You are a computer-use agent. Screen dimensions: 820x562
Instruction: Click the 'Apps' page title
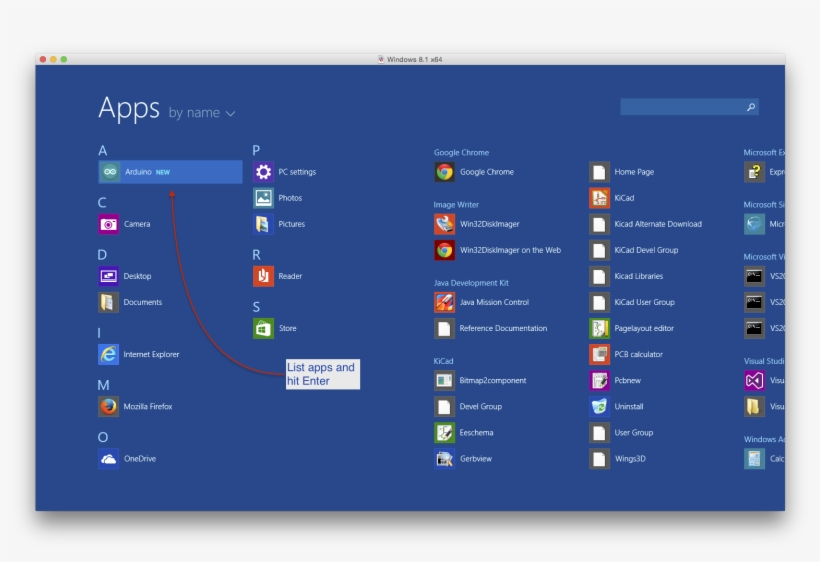[129, 108]
